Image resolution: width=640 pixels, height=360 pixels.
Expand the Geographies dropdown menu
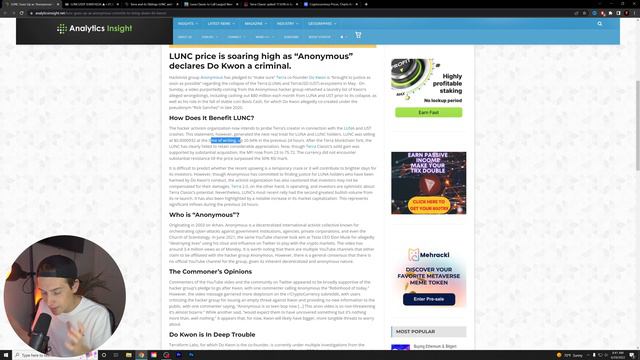(x=322, y=24)
